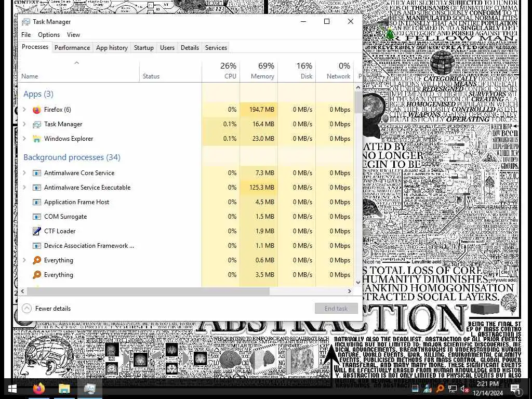
Task: Expand Antimalware Service Executable group
Action: pos(24,188)
